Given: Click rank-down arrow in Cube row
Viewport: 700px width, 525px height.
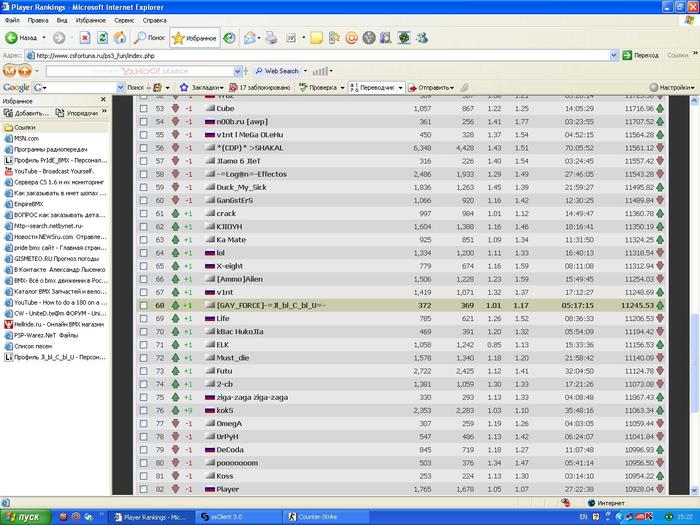Looking at the screenshot, I should pos(175,108).
